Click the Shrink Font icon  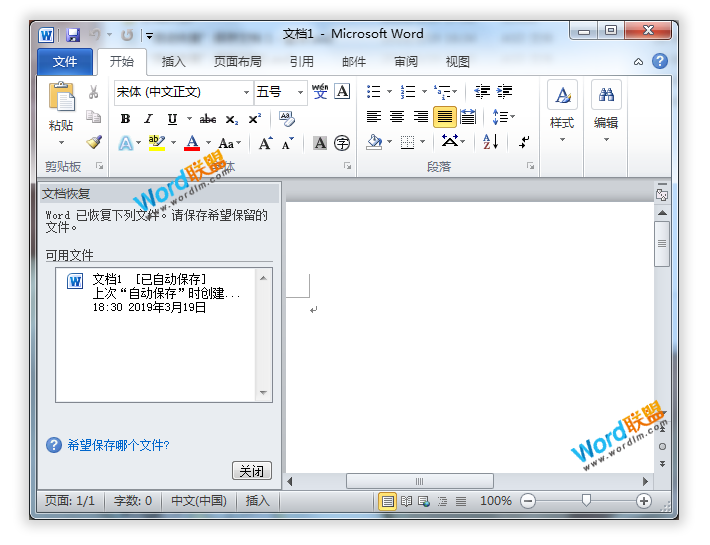288,143
